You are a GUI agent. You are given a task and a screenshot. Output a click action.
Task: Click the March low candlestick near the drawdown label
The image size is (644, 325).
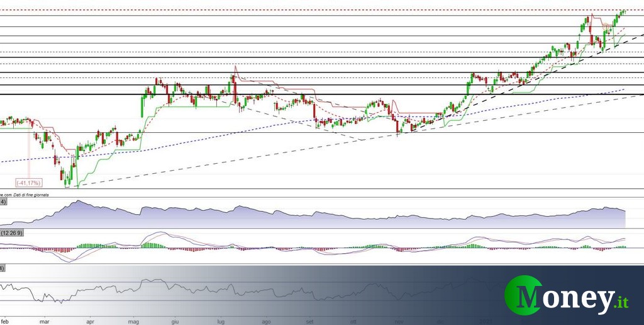(66, 181)
